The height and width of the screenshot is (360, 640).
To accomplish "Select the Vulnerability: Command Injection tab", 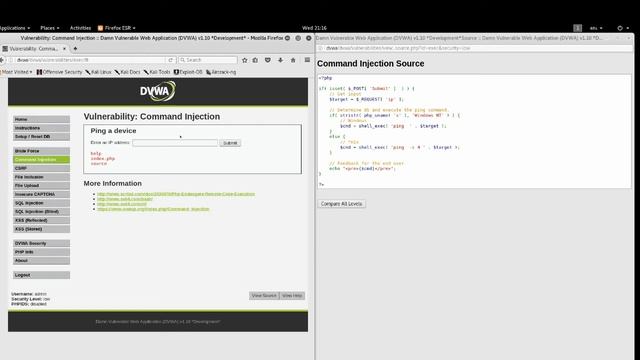I will pos(34,49).
